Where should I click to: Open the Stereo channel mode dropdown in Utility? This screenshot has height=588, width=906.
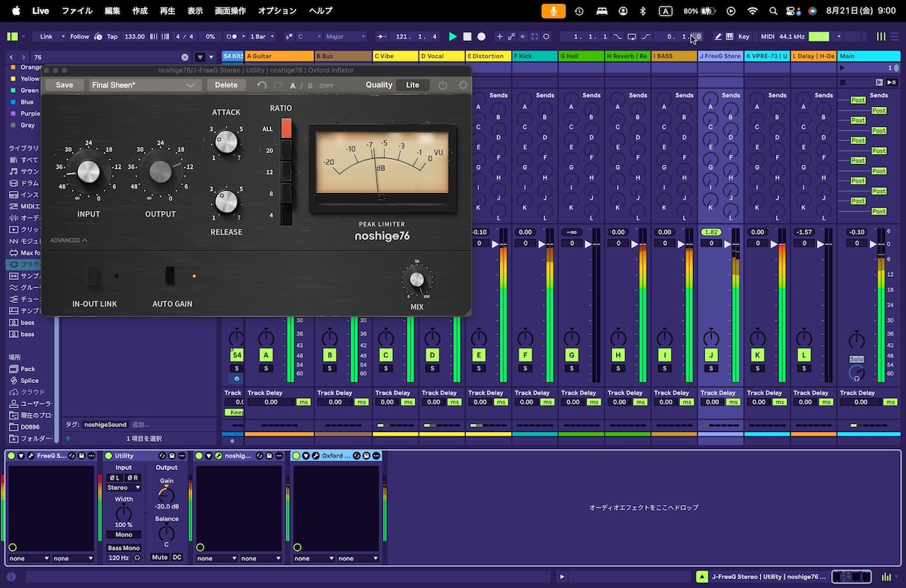[123, 488]
